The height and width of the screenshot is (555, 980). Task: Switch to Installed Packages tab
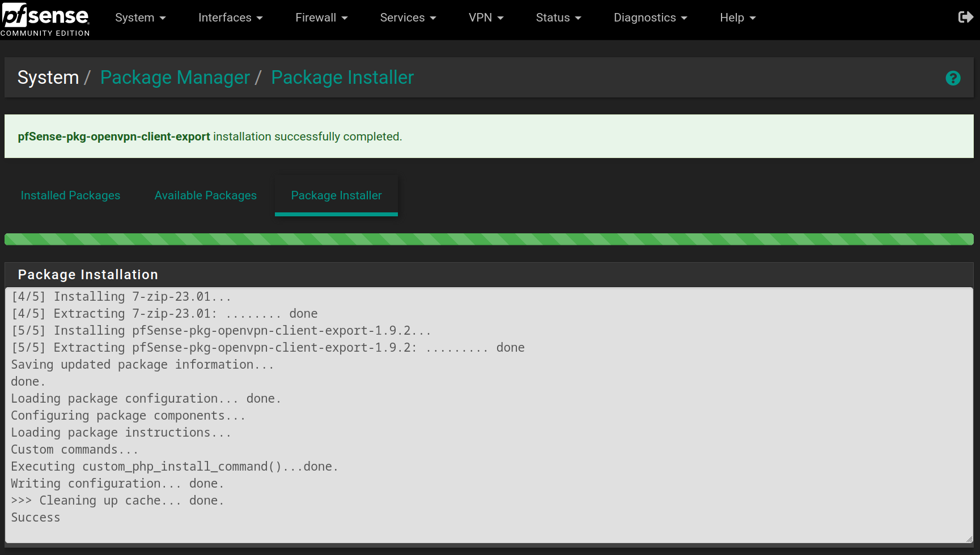coord(70,195)
